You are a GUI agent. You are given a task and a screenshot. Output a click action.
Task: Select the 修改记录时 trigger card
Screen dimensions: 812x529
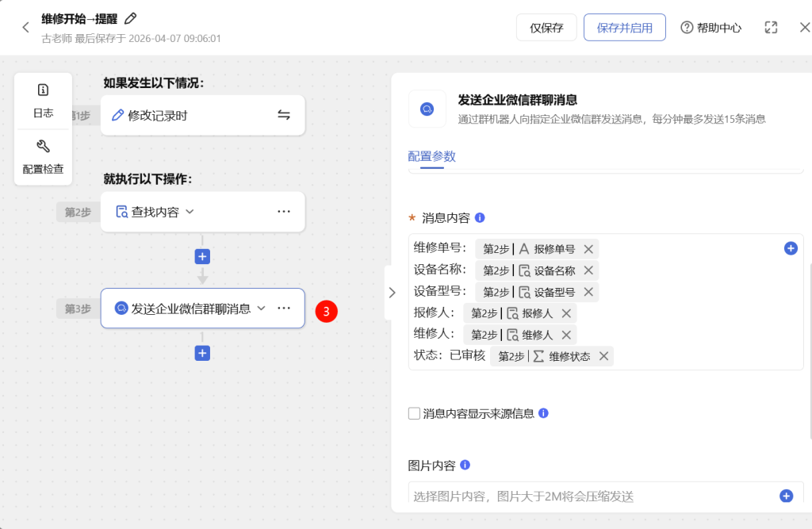point(202,115)
